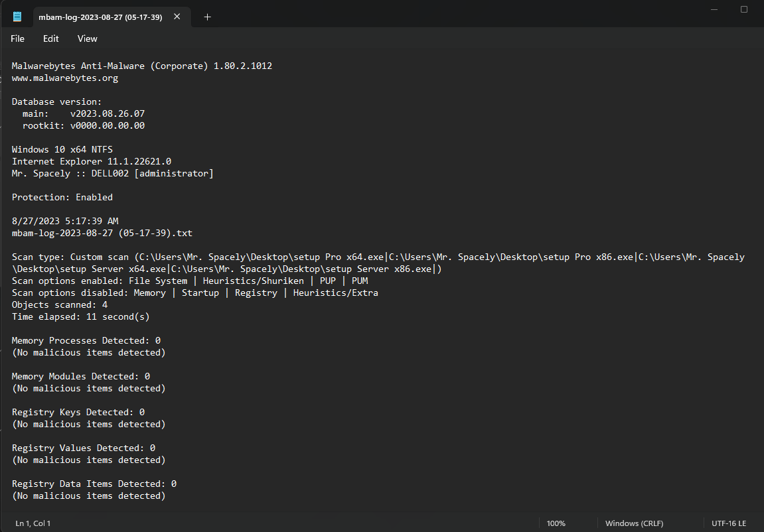Click the Database version: line
This screenshot has width=764, height=532.
56,101
